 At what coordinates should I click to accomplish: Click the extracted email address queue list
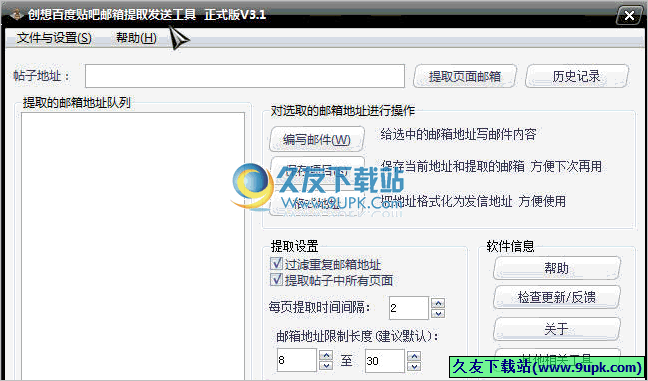[x=133, y=246]
